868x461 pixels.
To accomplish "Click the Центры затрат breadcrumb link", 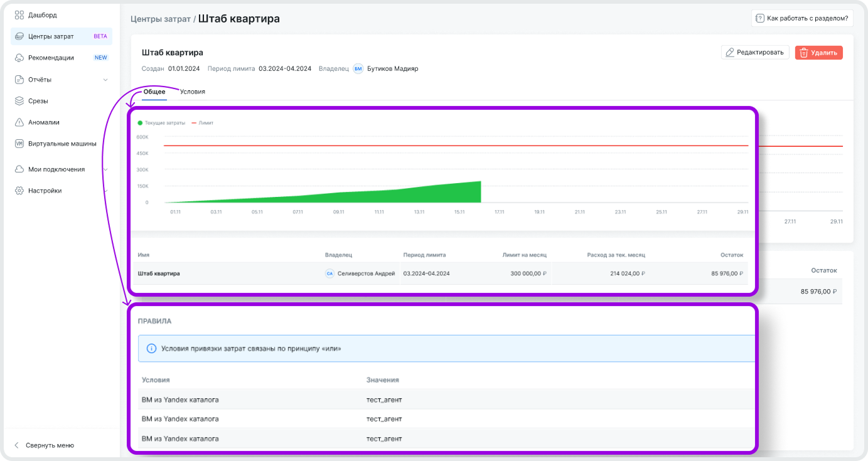I will click(160, 19).
